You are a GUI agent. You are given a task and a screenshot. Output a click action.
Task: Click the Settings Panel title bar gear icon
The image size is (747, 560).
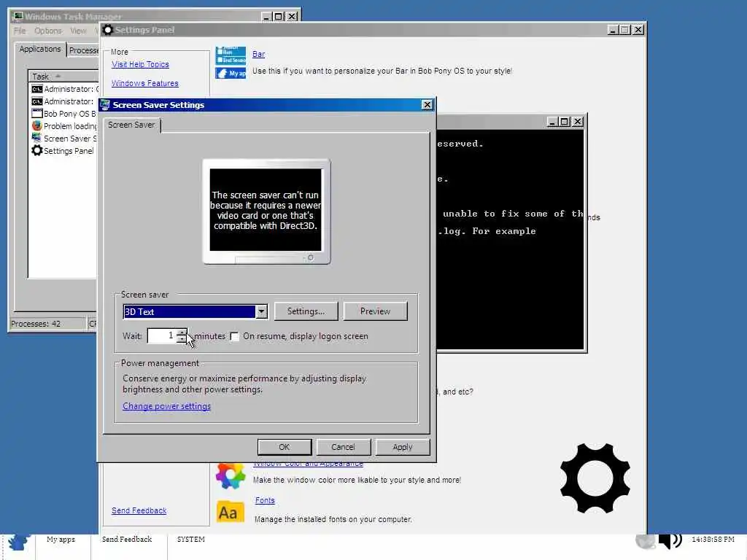108,30
